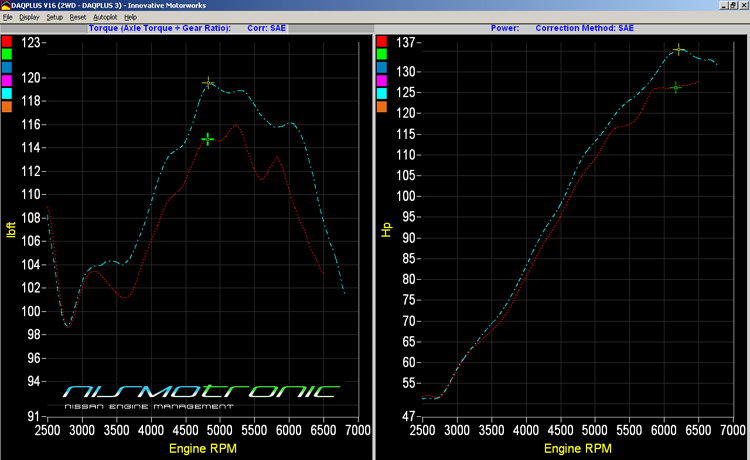This screenshot has height=460, width=750.
Task: Click yellow peak torque crosshair marker
Action: 208,83
